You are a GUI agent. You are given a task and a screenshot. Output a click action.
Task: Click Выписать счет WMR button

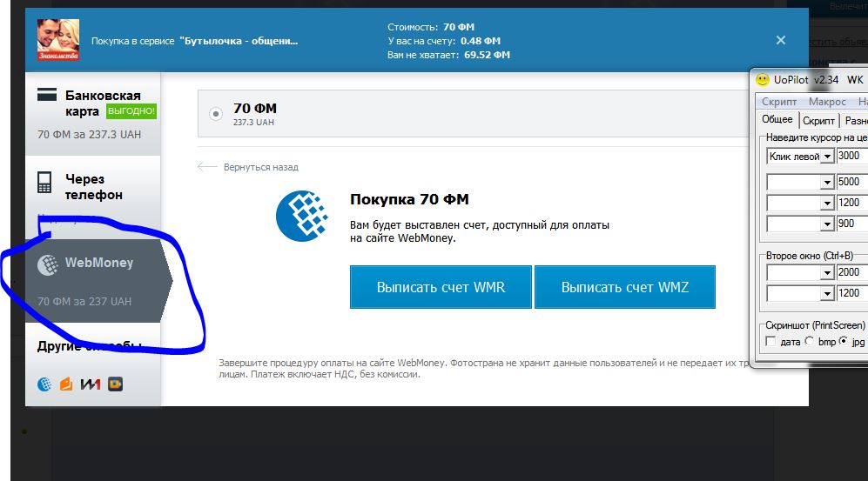point(441,287)
